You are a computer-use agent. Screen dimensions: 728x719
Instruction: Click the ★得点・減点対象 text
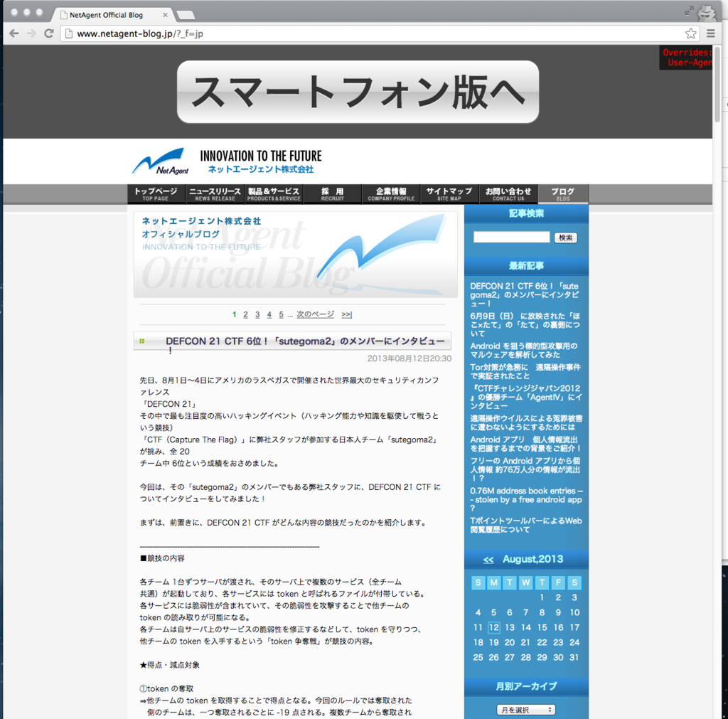(x=169, y=665)
